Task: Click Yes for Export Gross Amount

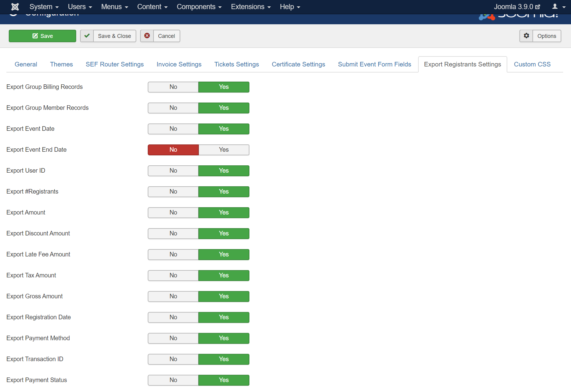Action: pos(224,296)
